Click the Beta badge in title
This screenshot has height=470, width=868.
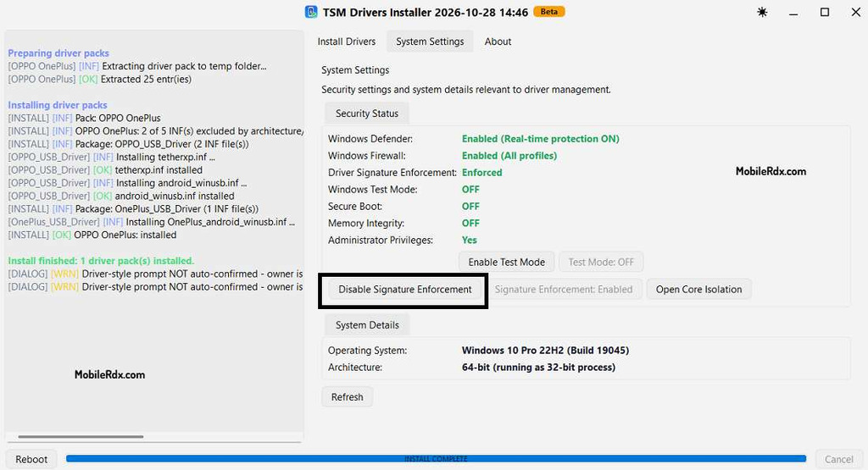point(548,12)
